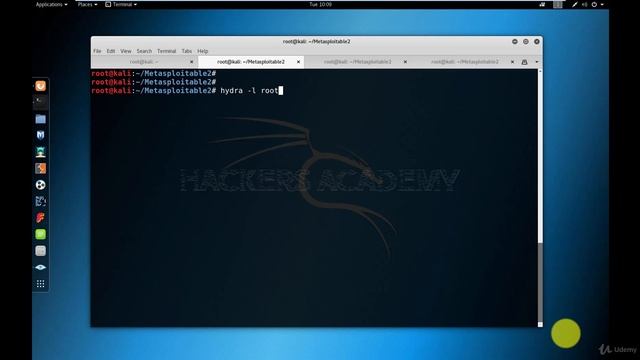Open the BeEF icon in the dock

(40, 201)
